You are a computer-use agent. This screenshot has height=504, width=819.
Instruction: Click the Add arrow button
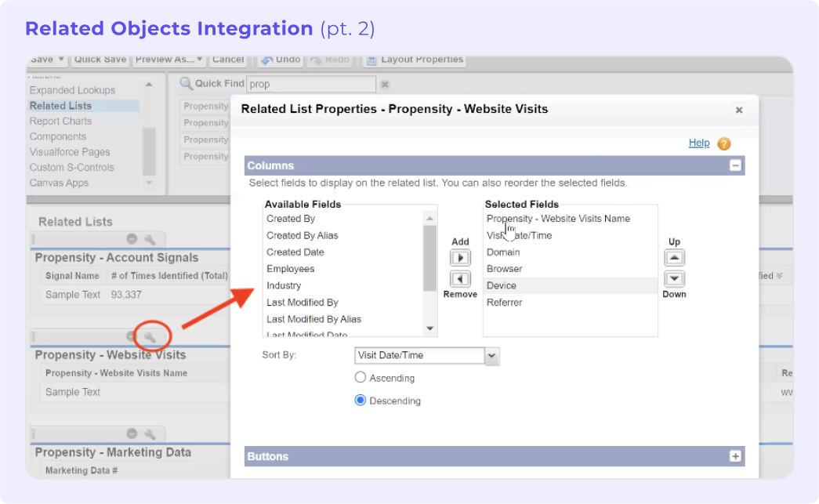point(460,258)
